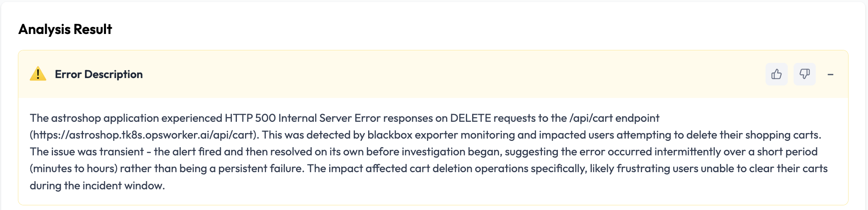
Task: Click the Error Description title
Action: click(99, 74)
